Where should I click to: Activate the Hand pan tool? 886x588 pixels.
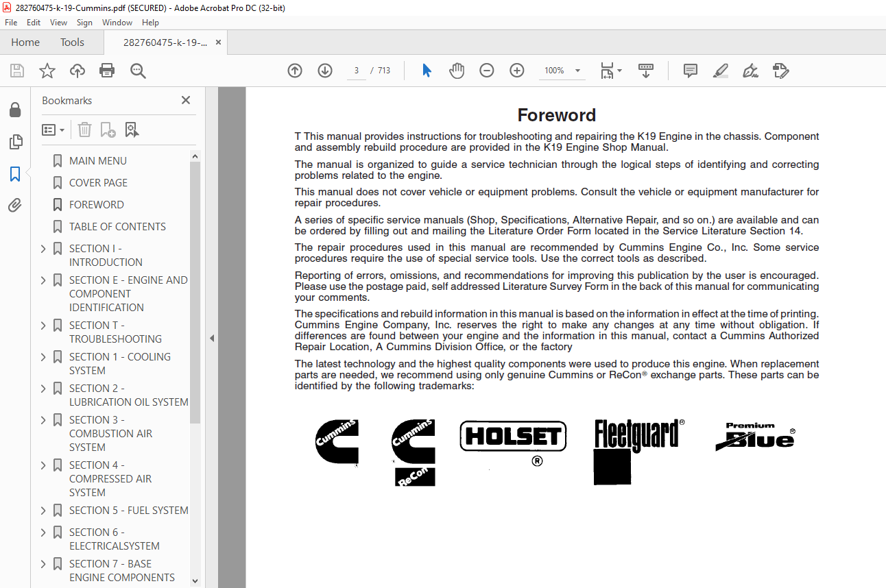(457, 71)
